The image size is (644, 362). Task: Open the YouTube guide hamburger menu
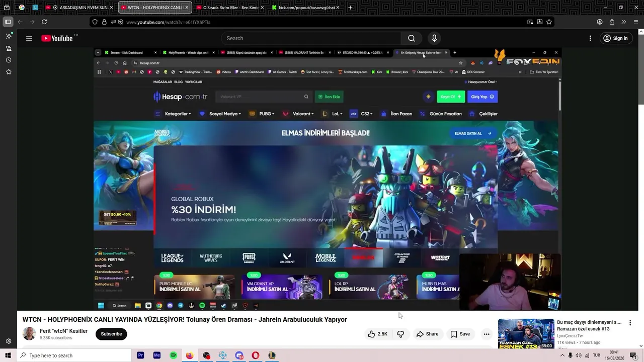point(29,38)
